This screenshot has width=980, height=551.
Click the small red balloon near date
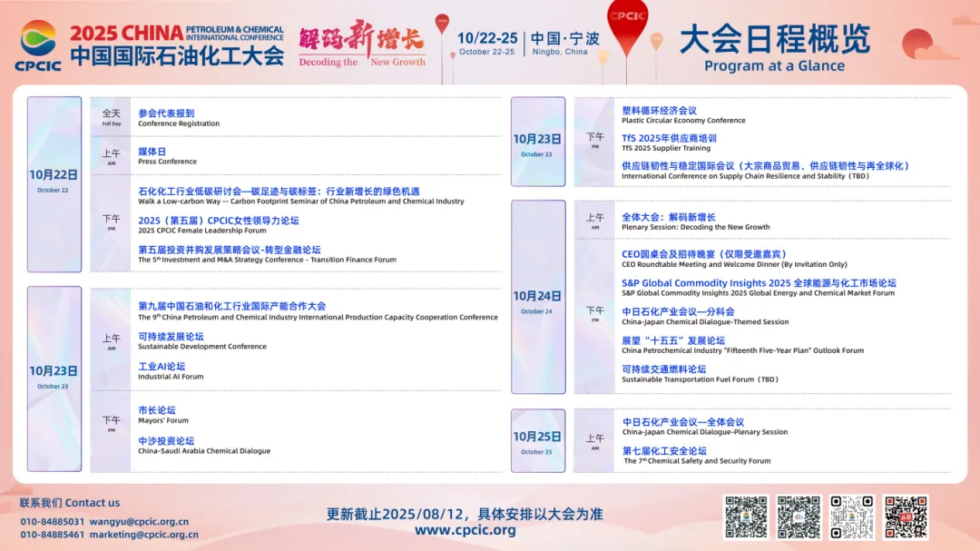point(442,24)
